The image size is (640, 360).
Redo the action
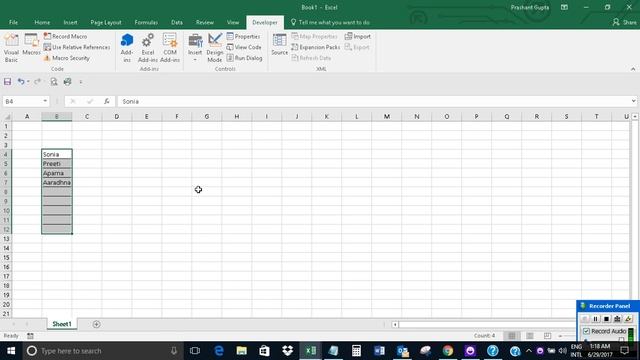[37, 82]
